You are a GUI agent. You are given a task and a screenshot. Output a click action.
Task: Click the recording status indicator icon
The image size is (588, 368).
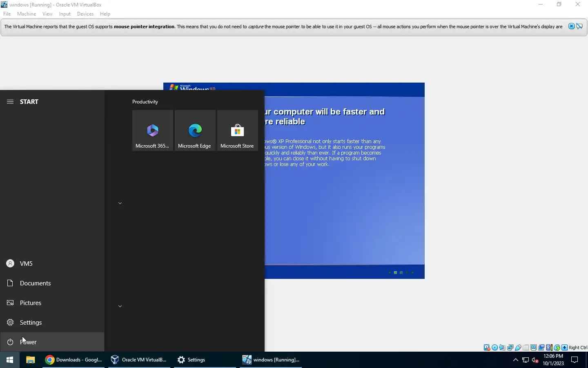pos(541,348)
